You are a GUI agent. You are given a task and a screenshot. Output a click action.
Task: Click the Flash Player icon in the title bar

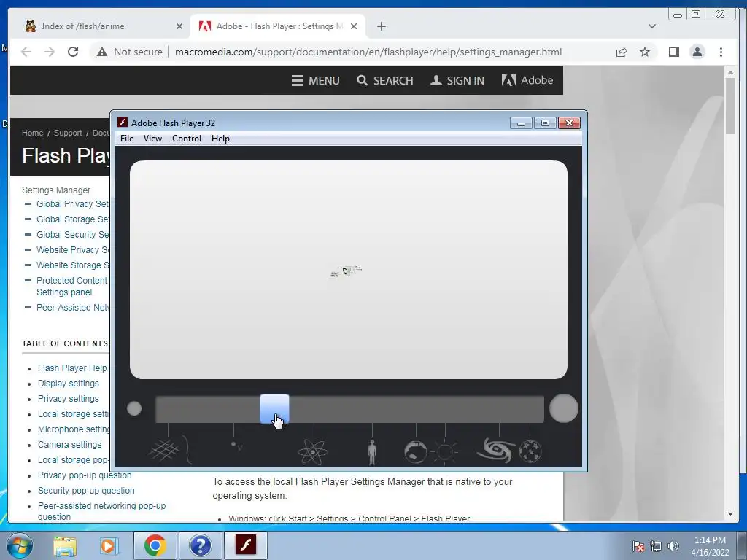click(x=123, y=122)
